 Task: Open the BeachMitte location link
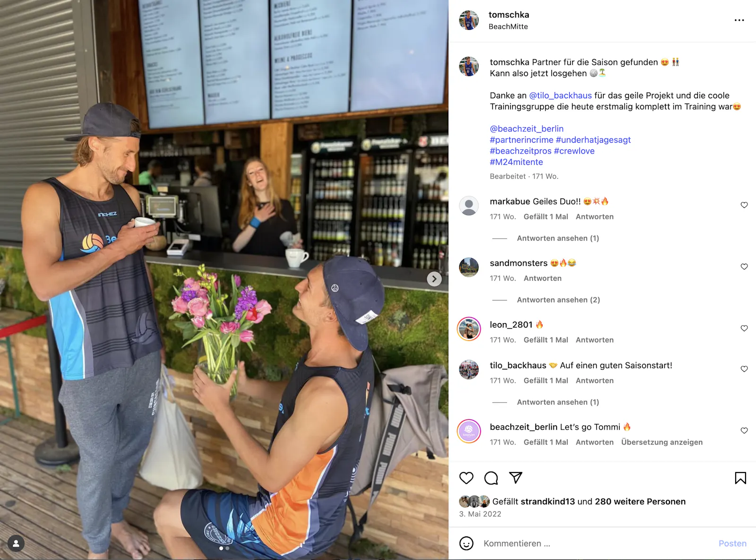coord(508,26)
